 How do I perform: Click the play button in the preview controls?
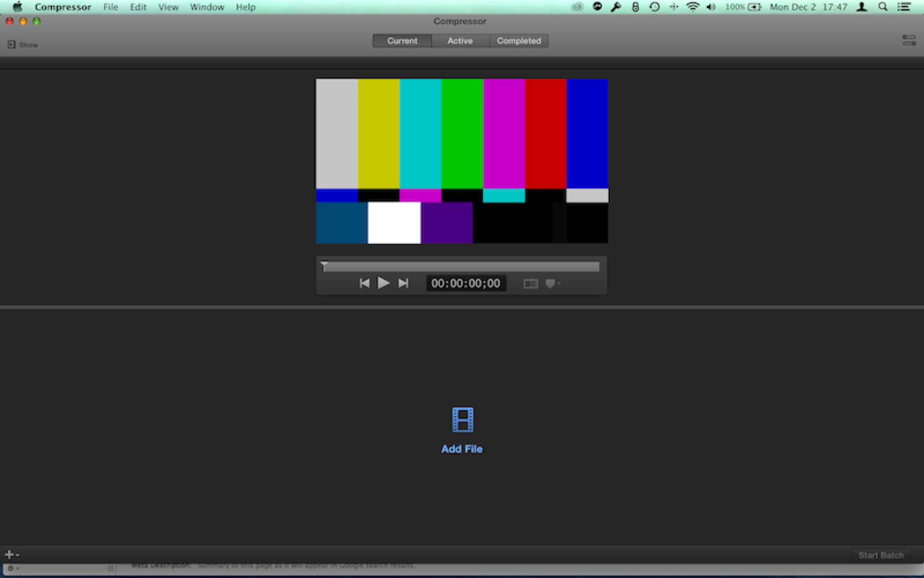(383, 283)
